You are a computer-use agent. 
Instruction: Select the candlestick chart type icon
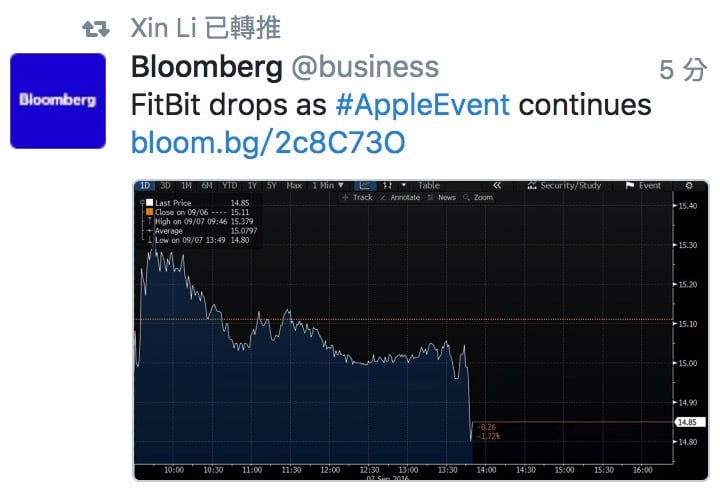coord(388,185)
